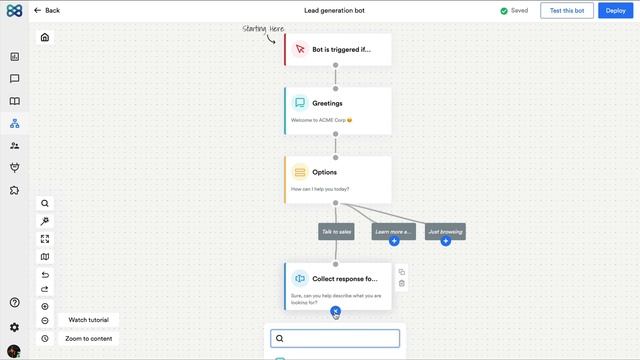This screenshot has height=360, width=640.
Task: Click the home icon on the canvas
Action: point(45,37)
